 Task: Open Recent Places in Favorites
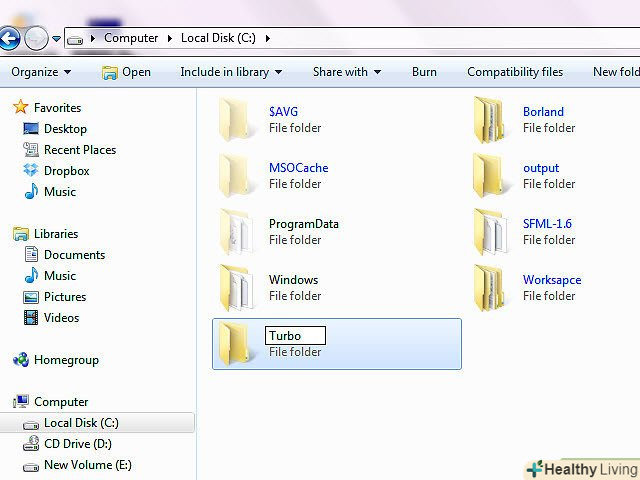tap(80, 150)
